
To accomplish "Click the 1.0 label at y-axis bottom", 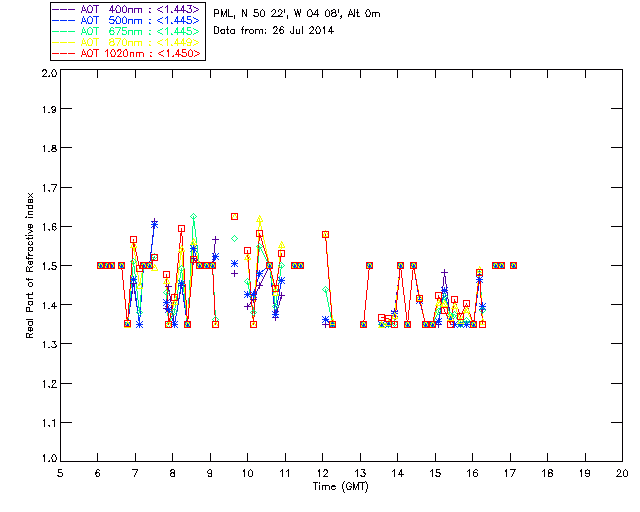I will pos(49,458).
